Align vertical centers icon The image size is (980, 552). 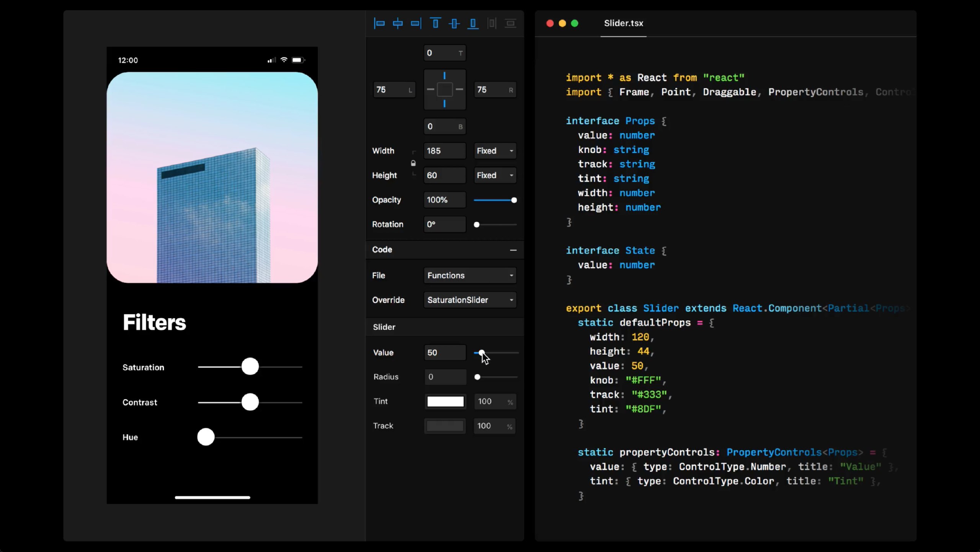point(454,23)
